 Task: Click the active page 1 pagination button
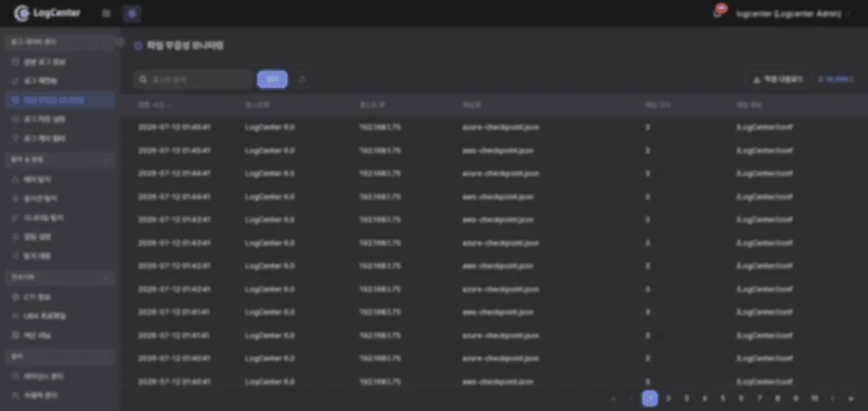coord(650,398)
